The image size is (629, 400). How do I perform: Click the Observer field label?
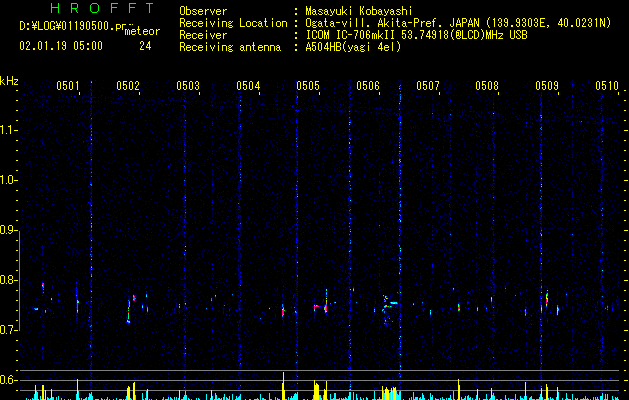203,11
